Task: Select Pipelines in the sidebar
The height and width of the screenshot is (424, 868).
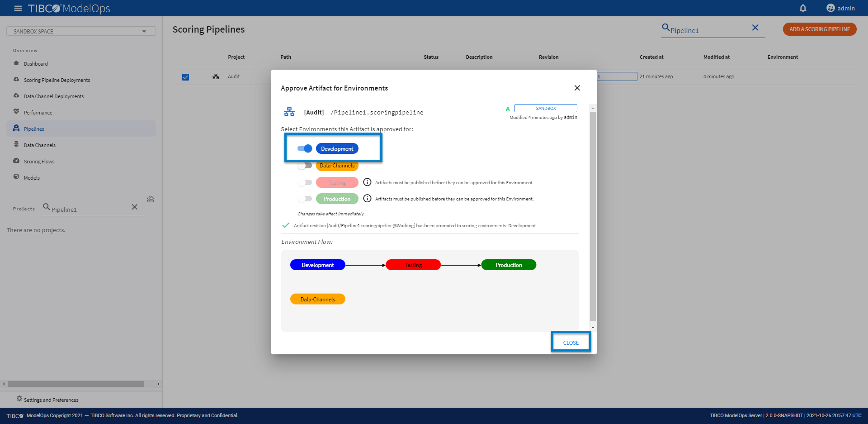Action: coord(34,129)
